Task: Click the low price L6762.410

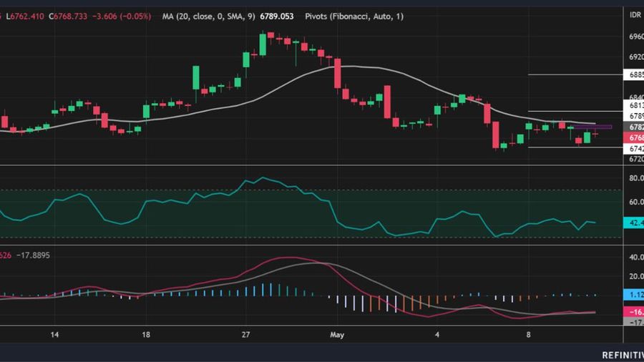Action: (x=24, y=16)
